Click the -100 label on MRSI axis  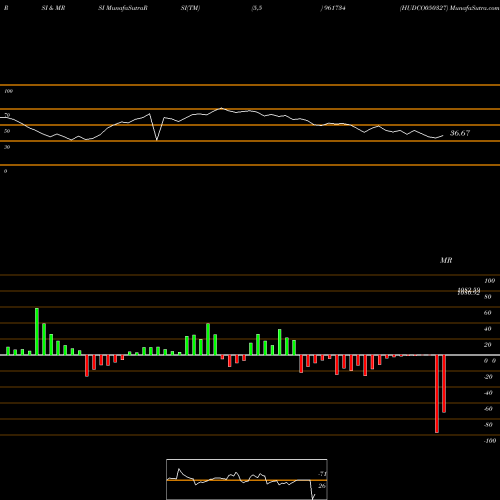(x=490, y=441)
